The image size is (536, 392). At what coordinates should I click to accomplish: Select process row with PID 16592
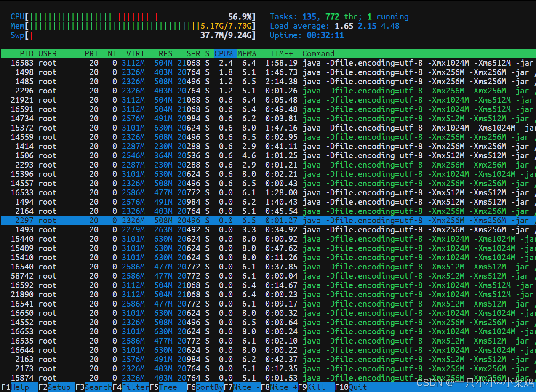(268, 285)
